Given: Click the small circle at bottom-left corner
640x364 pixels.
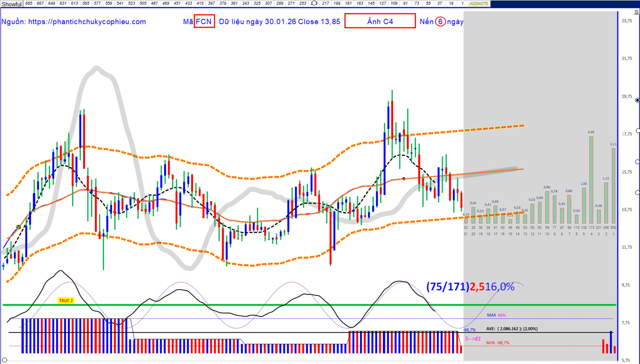Looking at the screenshot, I should coord(4,360).
